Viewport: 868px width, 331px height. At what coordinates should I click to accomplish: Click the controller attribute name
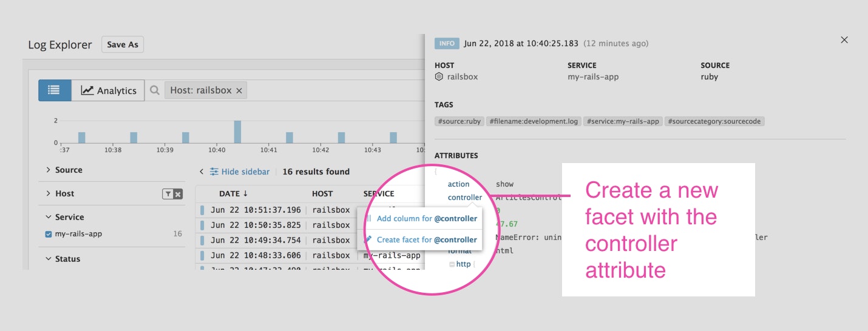pos(465,198)
